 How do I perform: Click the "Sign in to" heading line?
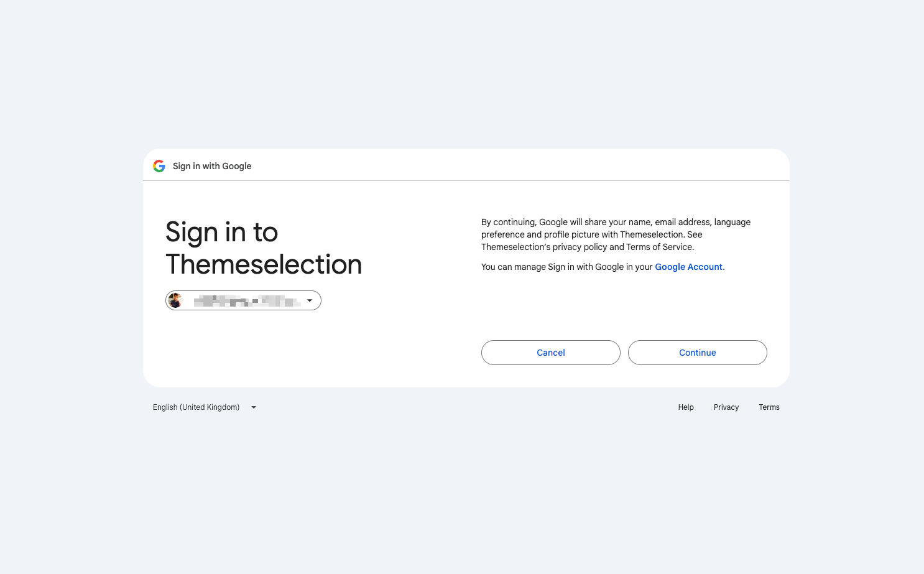pyautogui.click(x=222, y=232)
